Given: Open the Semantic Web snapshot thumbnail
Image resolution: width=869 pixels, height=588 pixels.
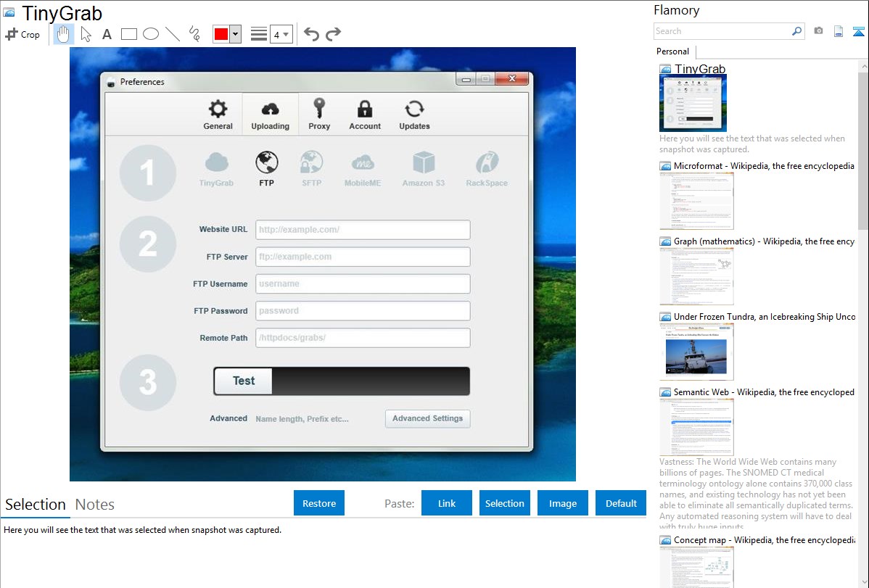Looking at the screenshot, I should [696, 427].
